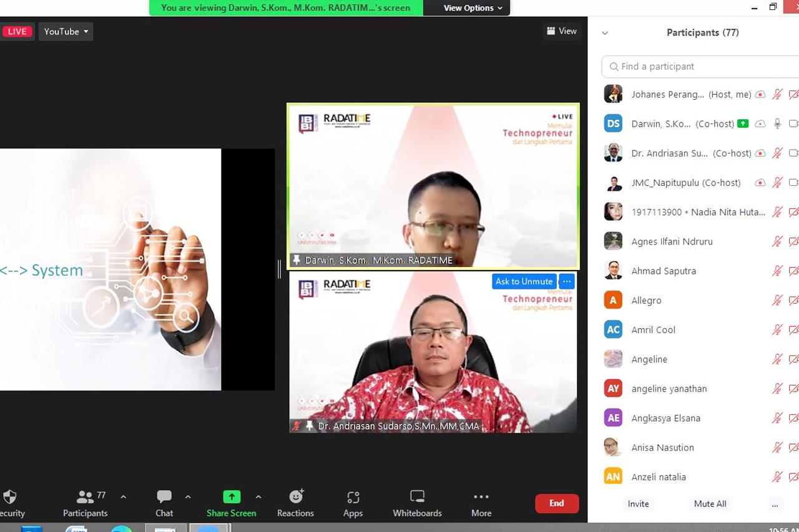Screen dimensions: 799x532
Task: Click the screen viewing notification banner
Action: pos(286,8)
